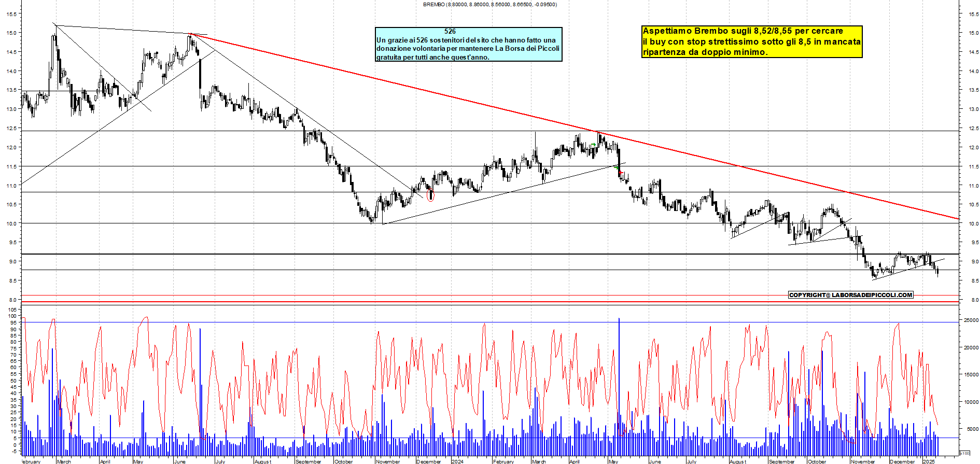
Task: Click 9.5 on the right price axis
Action: (x=974, y=243)
